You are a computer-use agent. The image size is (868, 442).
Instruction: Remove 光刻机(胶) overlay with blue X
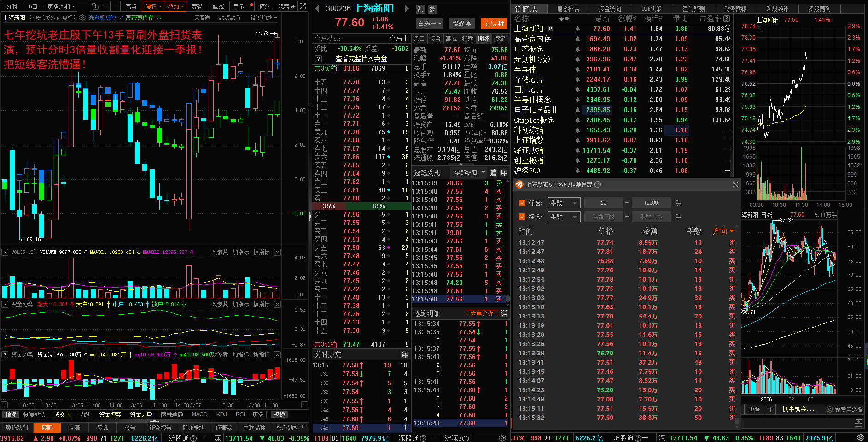[x=122, y=18]
